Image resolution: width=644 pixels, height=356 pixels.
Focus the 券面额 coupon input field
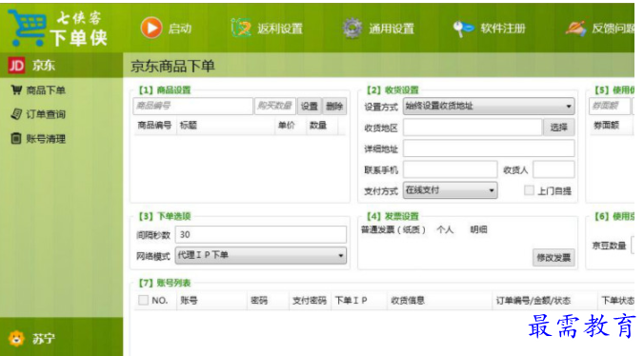pyautogui.click(x=609, y=106)
